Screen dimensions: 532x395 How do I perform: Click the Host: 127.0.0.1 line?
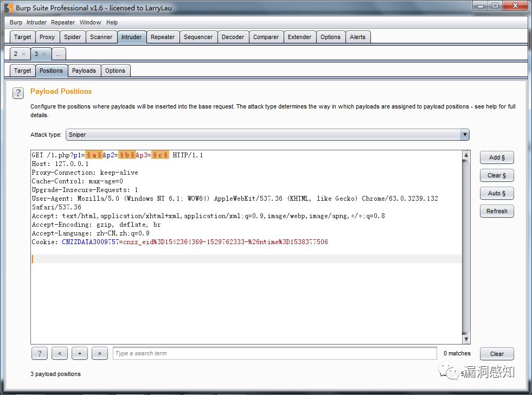tap(60, 164)
